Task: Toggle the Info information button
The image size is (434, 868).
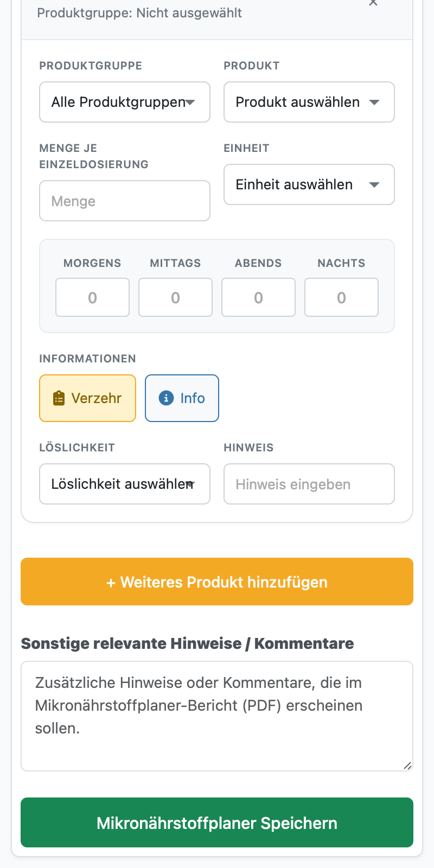Action: [182, 398]
